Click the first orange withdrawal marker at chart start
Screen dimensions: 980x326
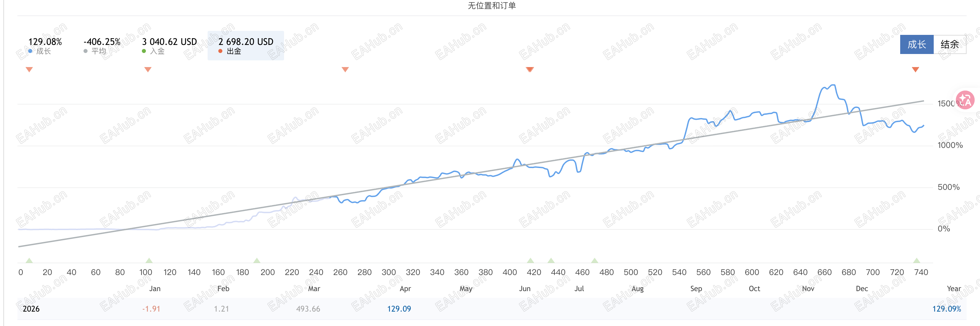pos(29,69)
